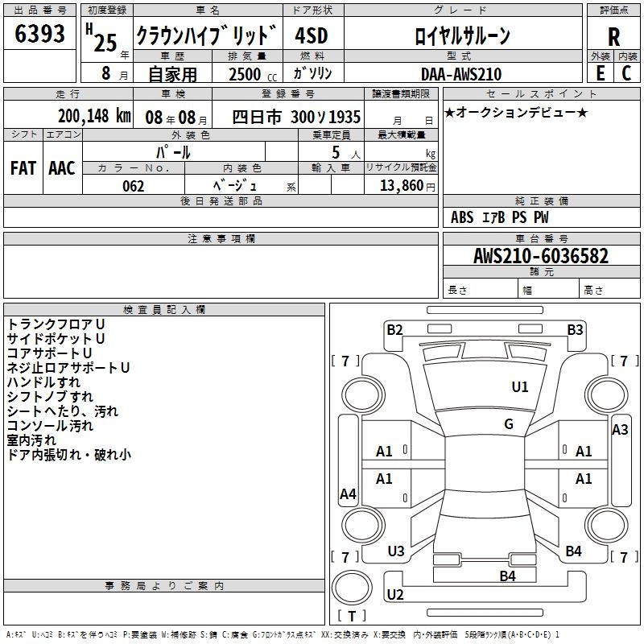
Task: Select the inspector note トランクフロアU
Action: 56,324
